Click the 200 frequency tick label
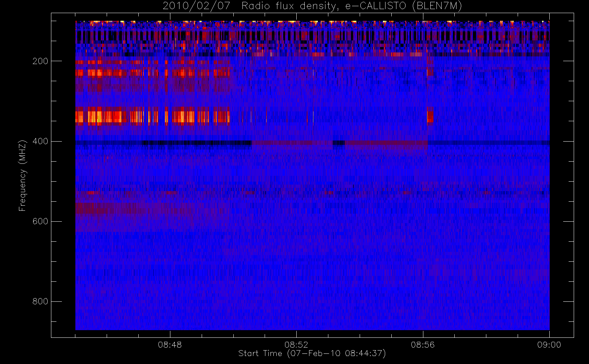The height and width of the screenshot is (364, 589). pyautogui.click(x=40, y=61)
